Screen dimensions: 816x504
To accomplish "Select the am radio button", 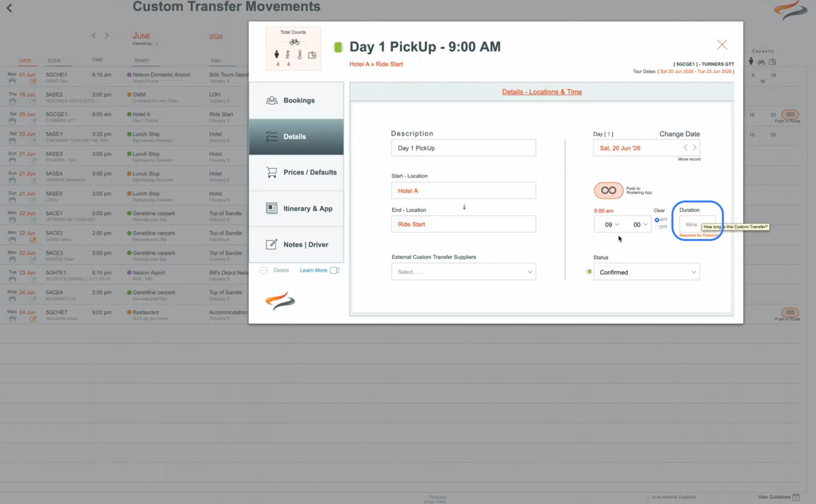I will (x=657, y=220).
